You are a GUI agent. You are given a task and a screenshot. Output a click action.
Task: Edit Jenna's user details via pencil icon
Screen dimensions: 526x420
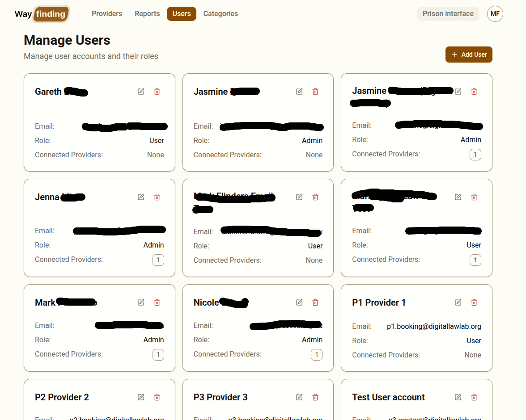point(140,197)
